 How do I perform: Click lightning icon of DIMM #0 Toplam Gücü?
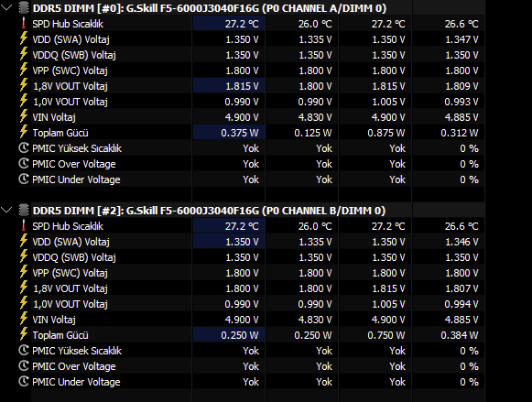pyautogui.click(x=24, y=132)
